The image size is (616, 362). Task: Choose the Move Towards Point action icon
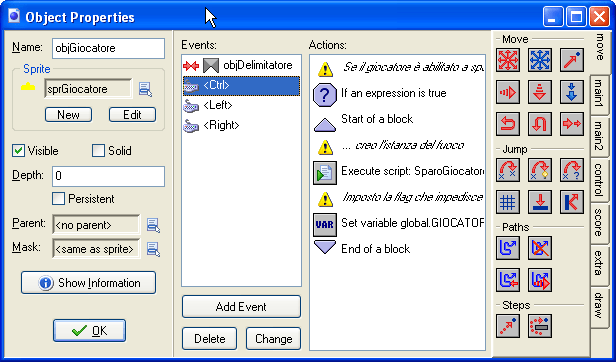click(x=572, y=60)
